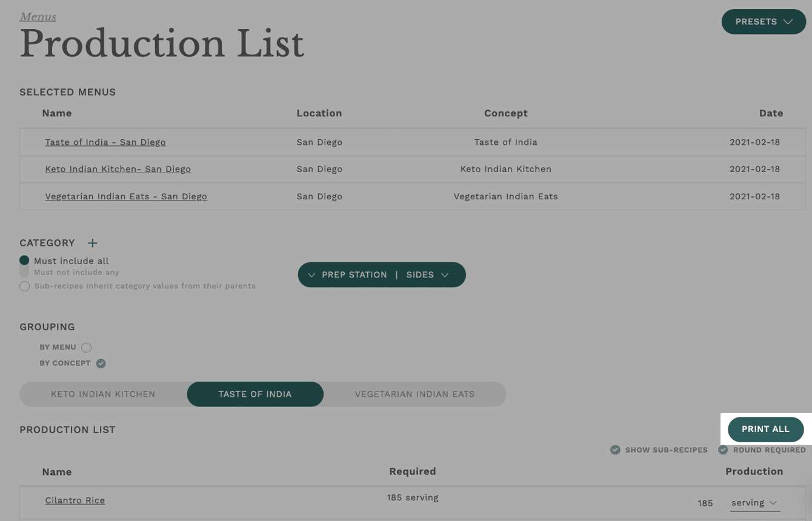The image size is (812, 521).
Task: Toggle the SHOW SUB-RECIPES checkmark
Action: [615, 450]
